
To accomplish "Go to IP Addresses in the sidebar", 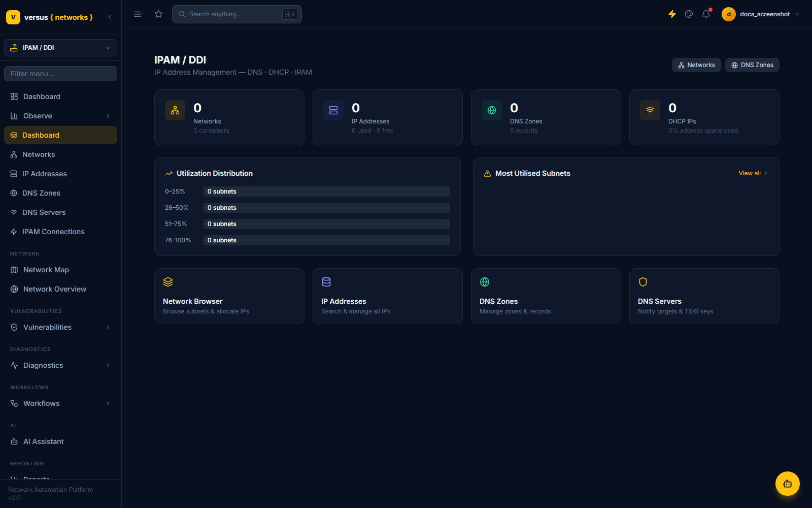I will click(x=60, y=174).
